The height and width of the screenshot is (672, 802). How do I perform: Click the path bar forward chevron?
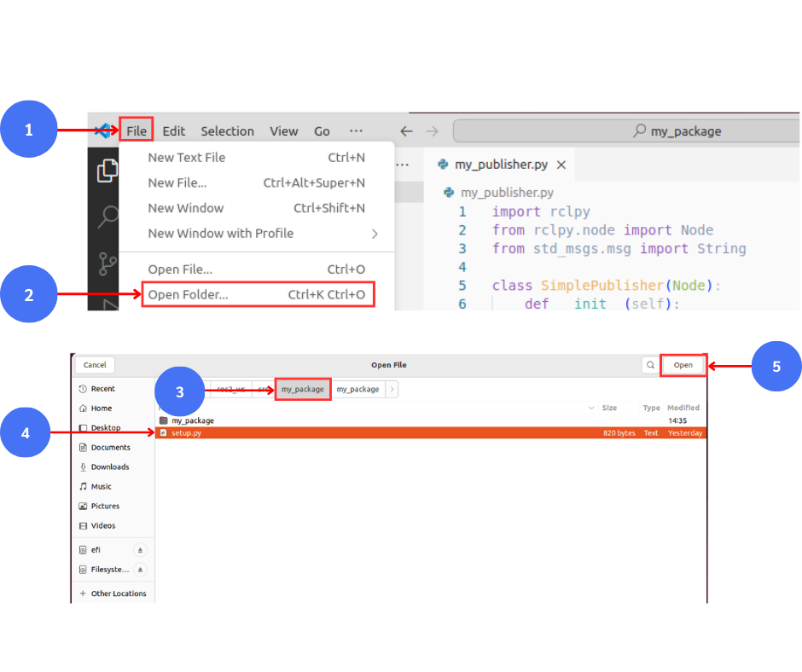tap(392, 389)
